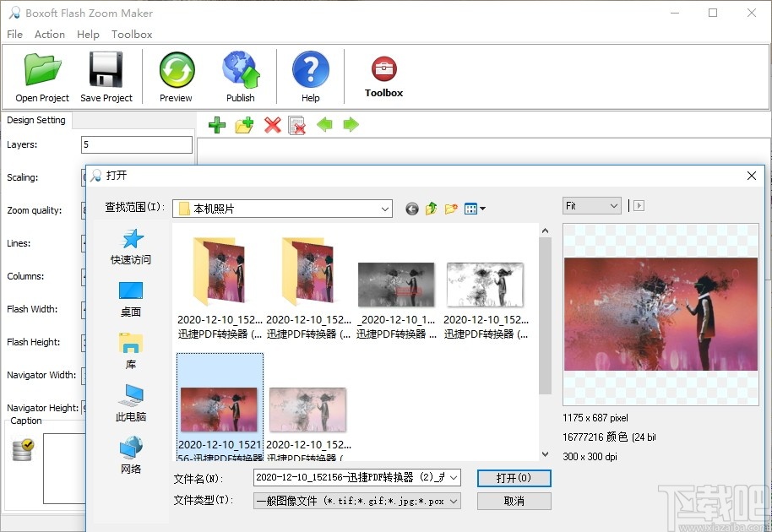Cancel the dialog with 取消 button
Screen dimensions: 772x532
click(x=514, y=500)
